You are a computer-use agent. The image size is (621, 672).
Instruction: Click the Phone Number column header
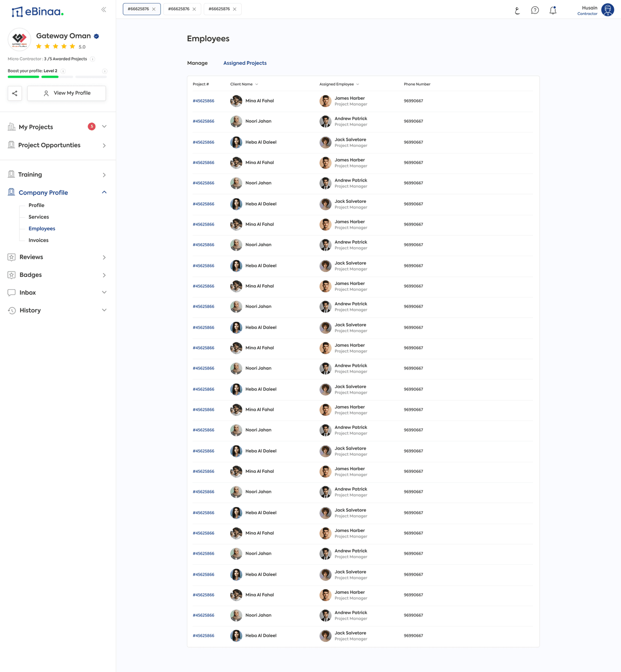417,84
